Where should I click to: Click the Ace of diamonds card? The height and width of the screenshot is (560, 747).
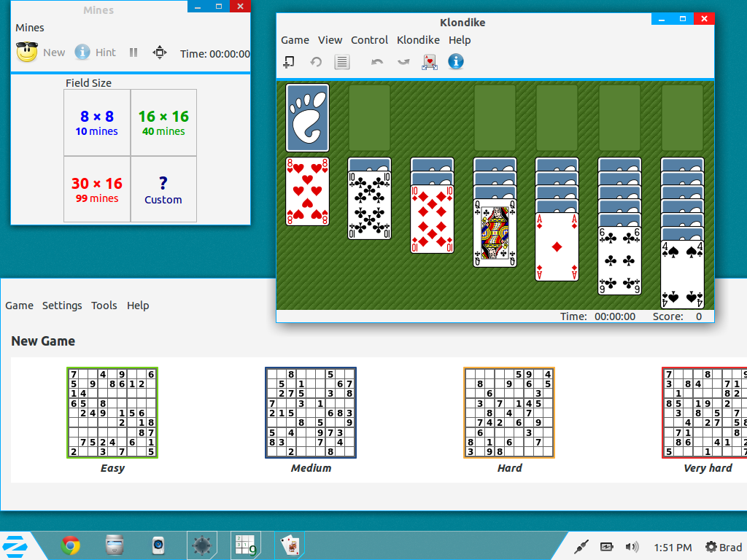click(x=557, y=246)
